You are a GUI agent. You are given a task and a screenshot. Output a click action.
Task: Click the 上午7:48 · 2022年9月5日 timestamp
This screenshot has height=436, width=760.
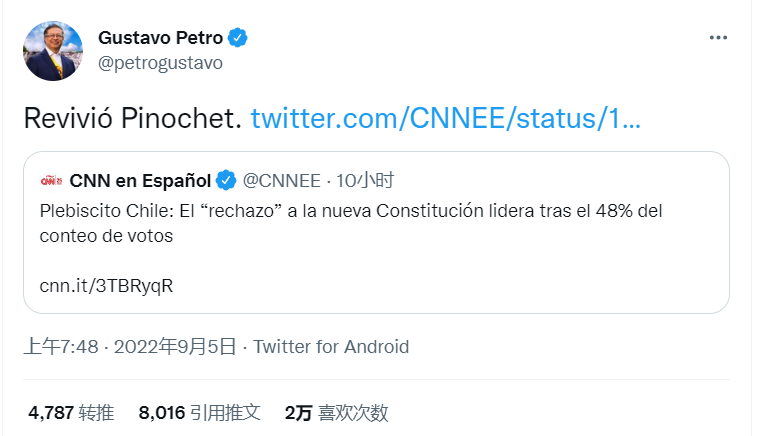pyautogui.click(x=130, y=347)
